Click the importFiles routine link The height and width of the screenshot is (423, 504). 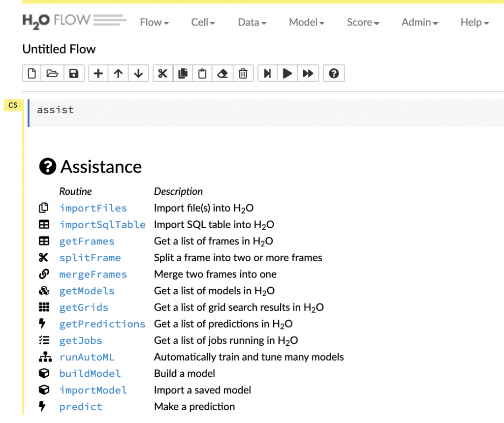coord(93,208)
